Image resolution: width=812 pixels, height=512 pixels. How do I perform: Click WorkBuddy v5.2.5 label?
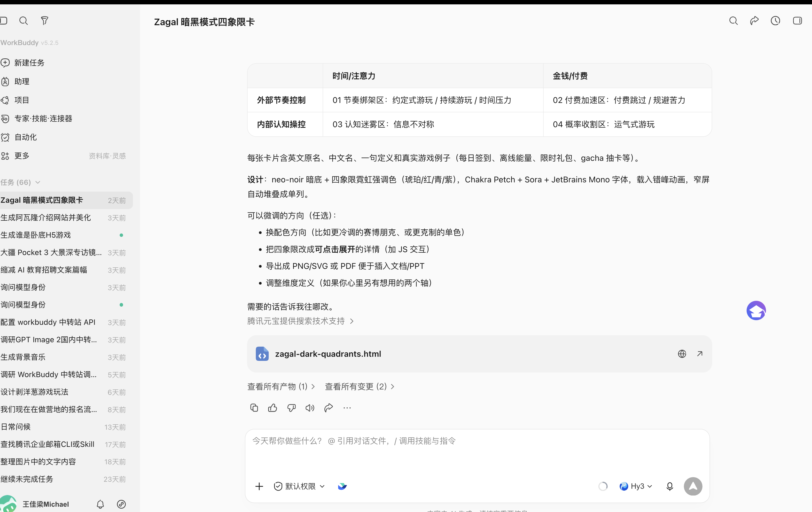pyautogui.click(x=29, y=43)
